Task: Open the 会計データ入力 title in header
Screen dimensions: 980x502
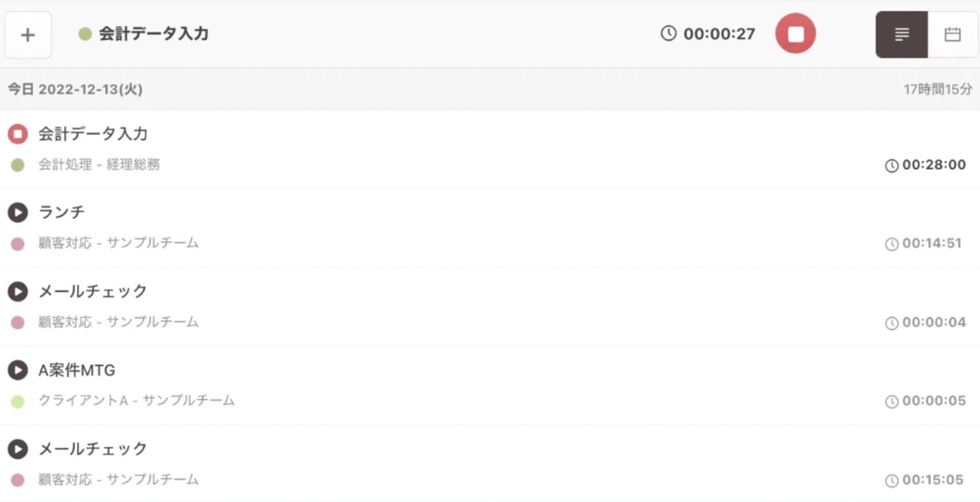Action: 153,34
